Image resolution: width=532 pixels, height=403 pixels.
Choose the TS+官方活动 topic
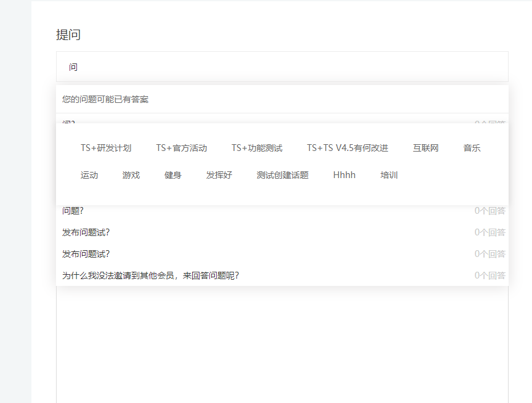(x=182, y=148)
